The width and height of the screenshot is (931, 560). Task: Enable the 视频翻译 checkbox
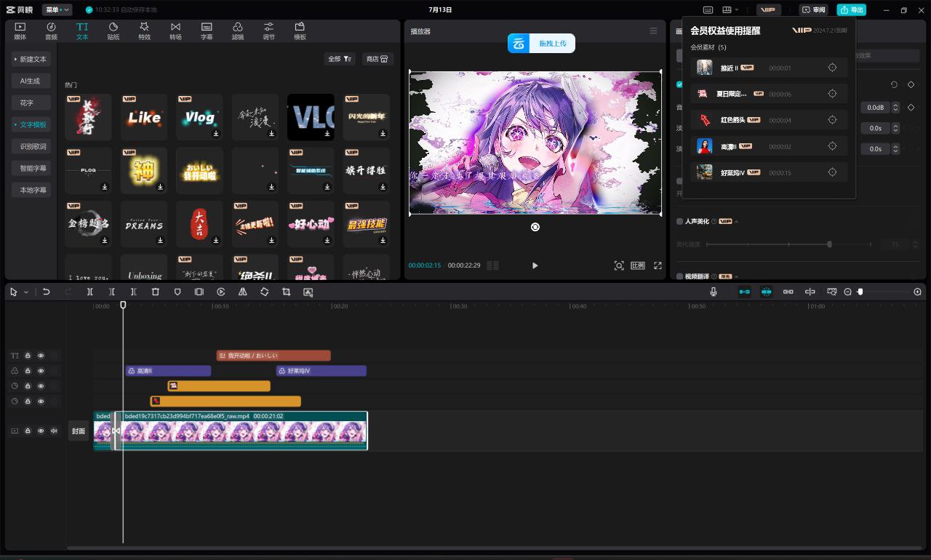(x=680, y=276)
